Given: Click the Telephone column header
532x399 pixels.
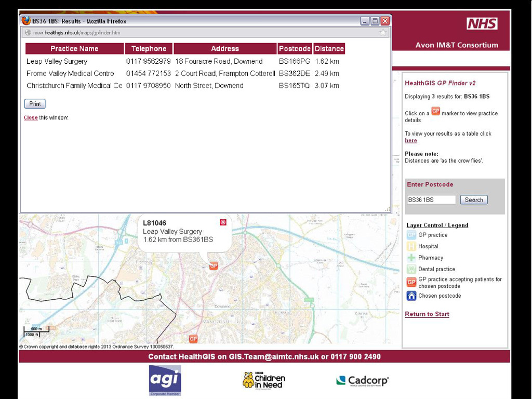Looking at the screenshot, I should (149, 48).
